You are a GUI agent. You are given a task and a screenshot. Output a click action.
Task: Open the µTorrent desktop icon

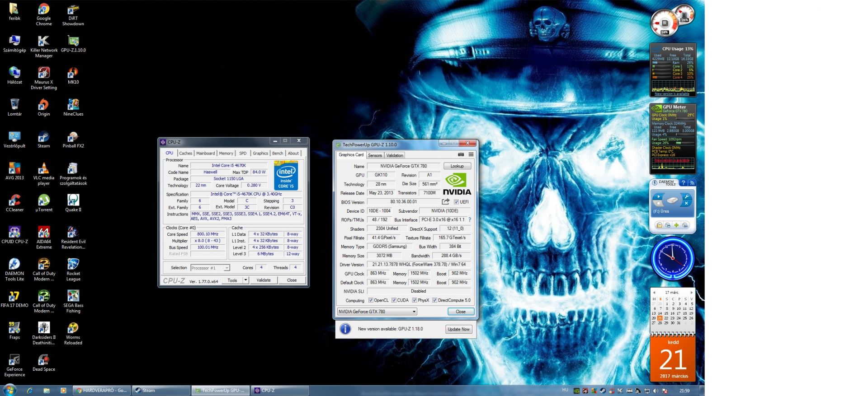[44, 204]
